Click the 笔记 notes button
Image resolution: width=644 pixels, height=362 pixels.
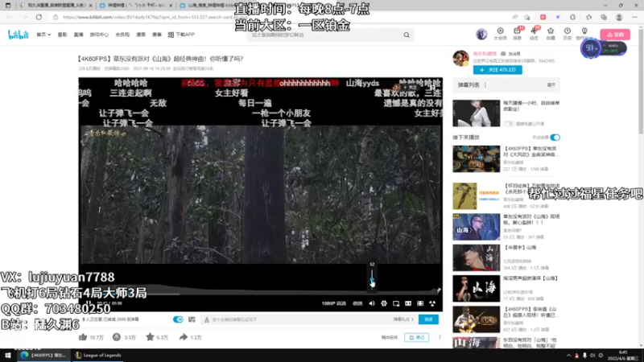pos(416,337)
